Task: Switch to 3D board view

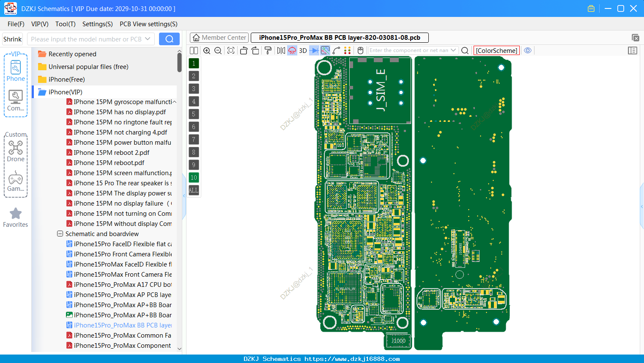Action: point(303,50)
